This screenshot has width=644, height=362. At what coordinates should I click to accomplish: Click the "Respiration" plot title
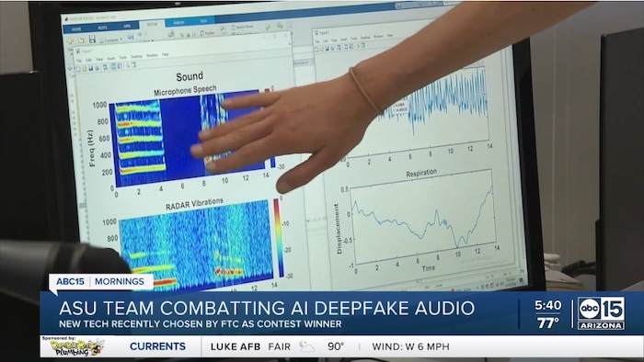click(421, 174)
